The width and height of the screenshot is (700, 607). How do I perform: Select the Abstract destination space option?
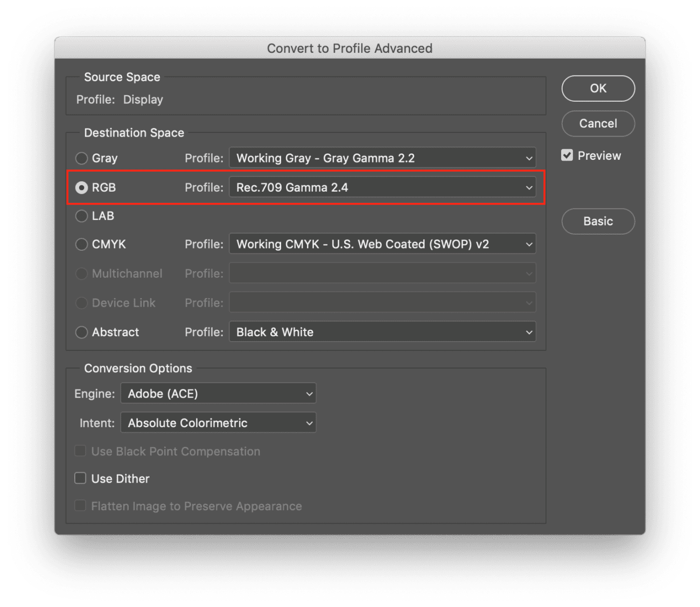pyautogui.click(x=81, y=332)
